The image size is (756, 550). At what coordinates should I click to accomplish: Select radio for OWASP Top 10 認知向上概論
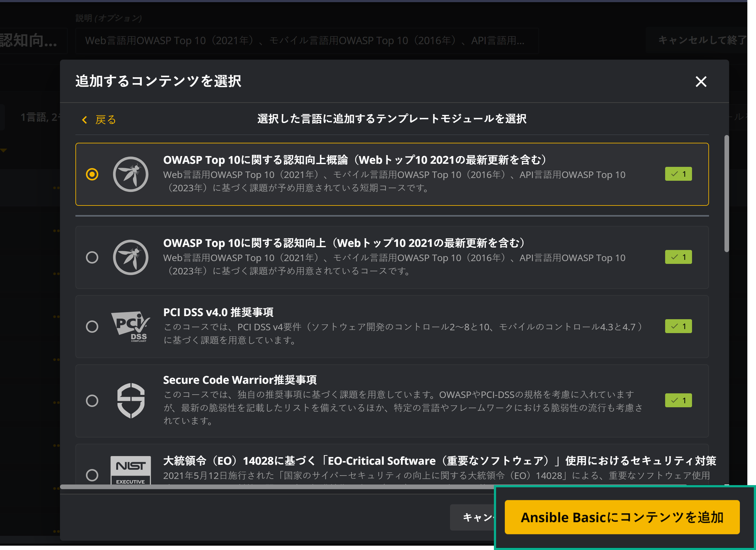coord(92,174)
